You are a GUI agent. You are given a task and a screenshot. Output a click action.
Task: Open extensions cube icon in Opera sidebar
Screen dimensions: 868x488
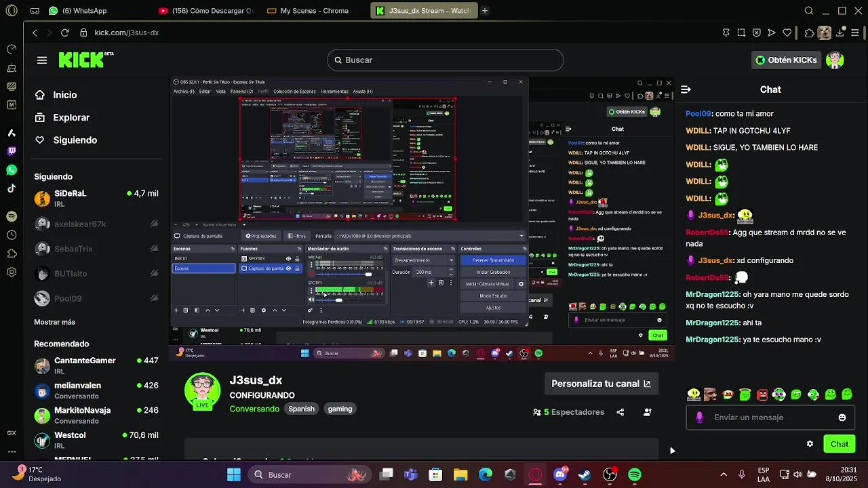(x=12, y=253)
